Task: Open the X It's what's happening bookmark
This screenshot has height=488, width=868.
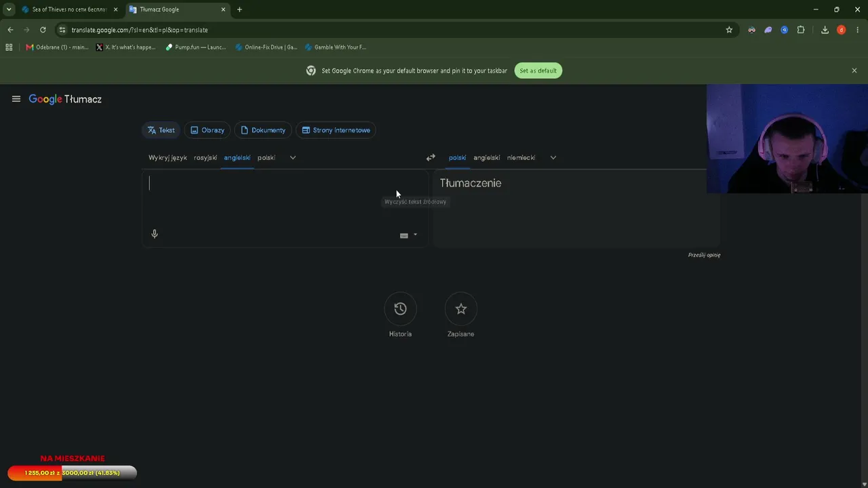Action: click(126, 47)
